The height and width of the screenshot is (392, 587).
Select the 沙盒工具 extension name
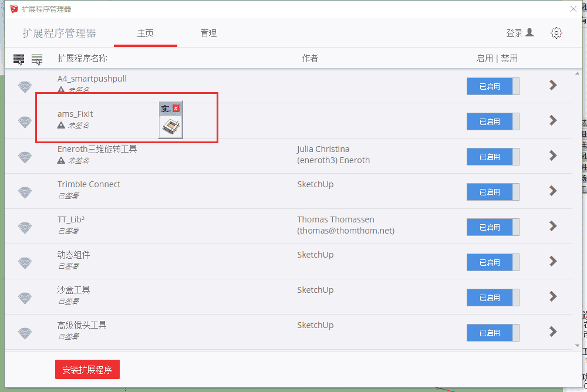point(74,290)
